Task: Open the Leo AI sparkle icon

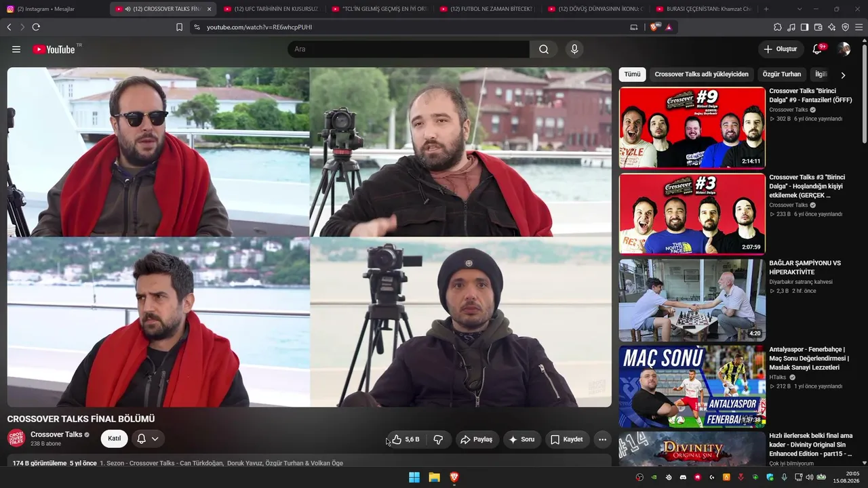Action: click(831, 27)
